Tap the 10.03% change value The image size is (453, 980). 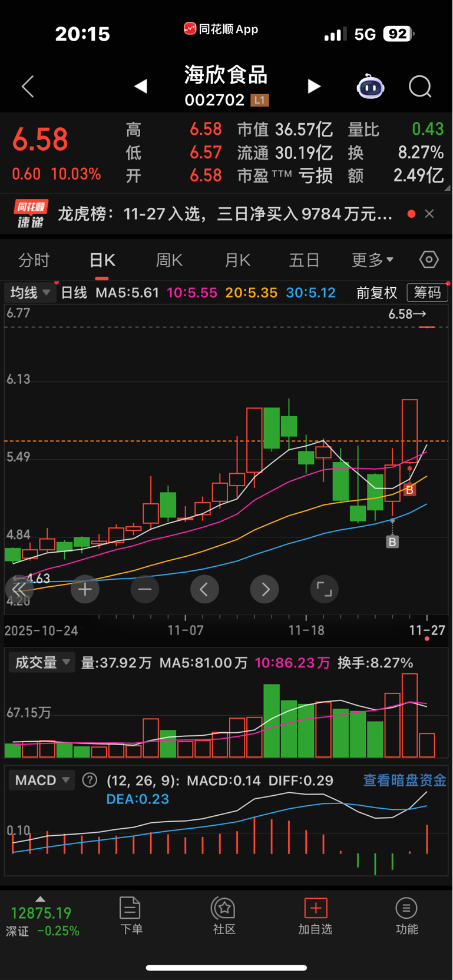tap(75, 174)
